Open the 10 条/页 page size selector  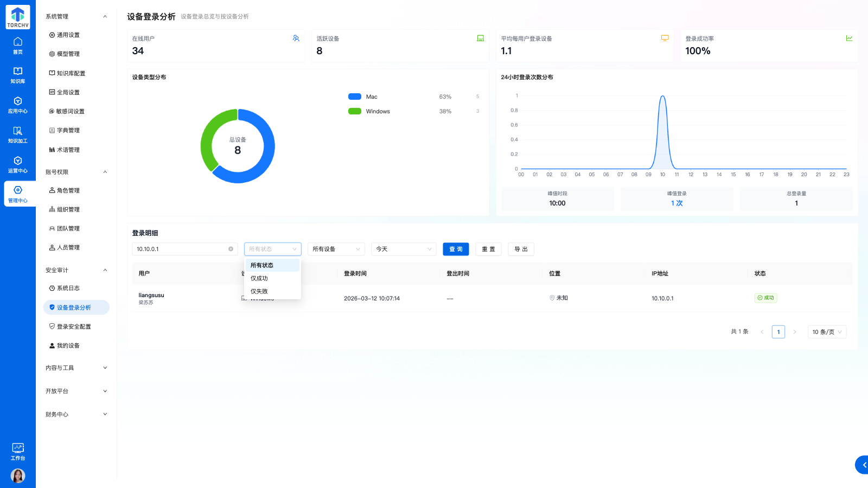tap(826, 332)
